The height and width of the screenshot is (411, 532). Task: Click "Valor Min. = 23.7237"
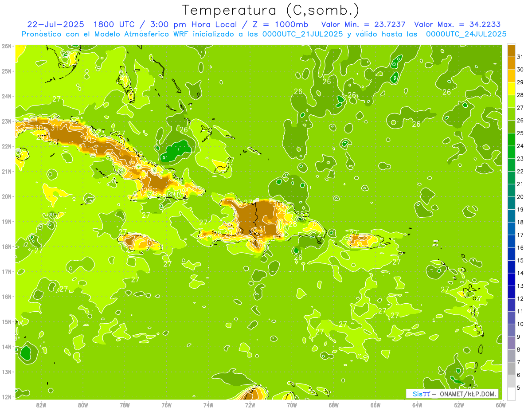tap(364, 24)
